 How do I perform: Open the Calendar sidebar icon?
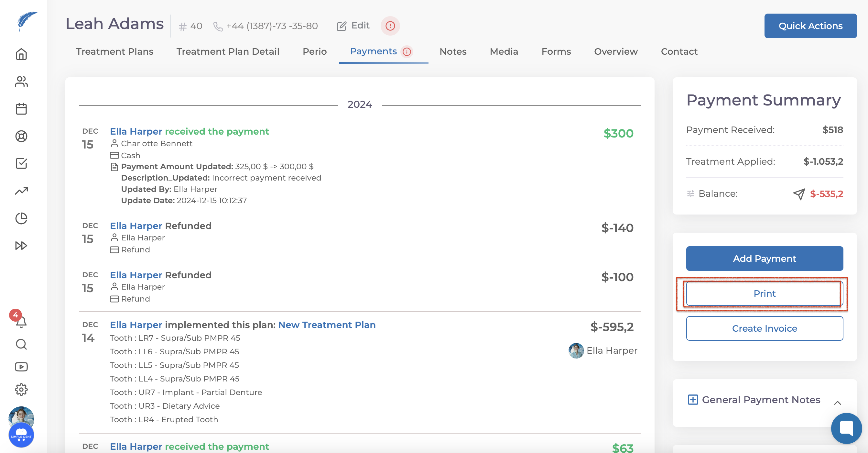pos(21,109)
